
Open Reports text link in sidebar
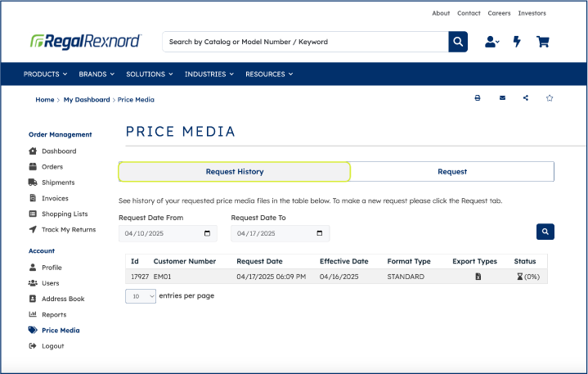pyautogui.click(x=54, y=315)
